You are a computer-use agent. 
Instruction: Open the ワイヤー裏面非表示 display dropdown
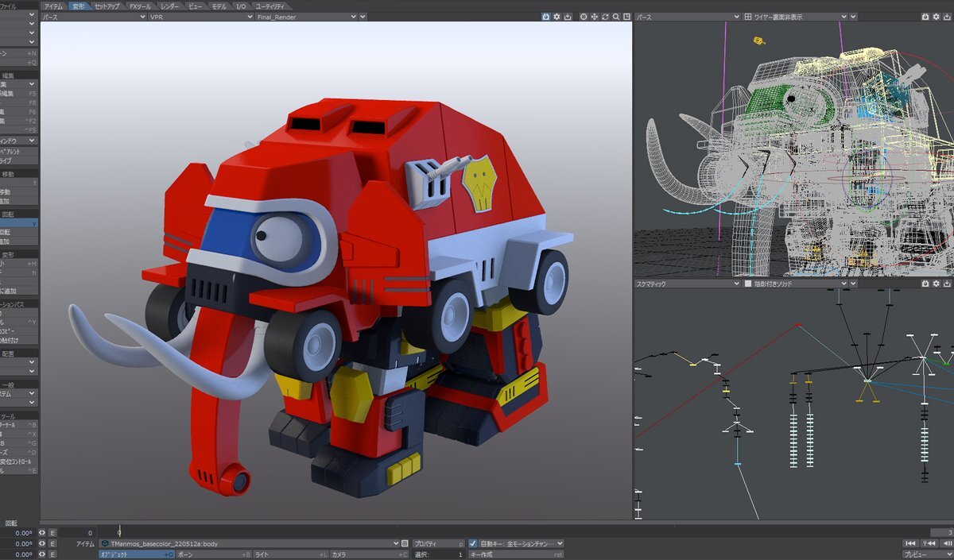pos(797,17)
